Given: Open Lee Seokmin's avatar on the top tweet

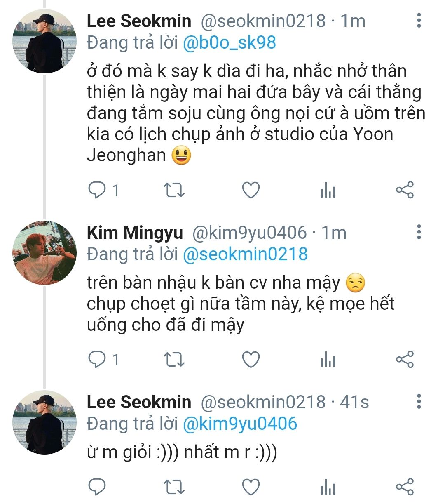Looking at the screenshot, I should coord(44,41).
